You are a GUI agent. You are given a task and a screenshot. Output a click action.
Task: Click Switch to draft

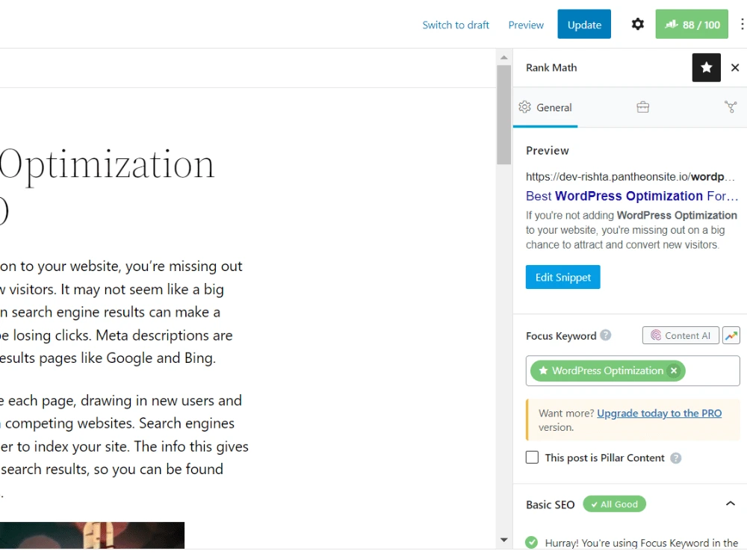tap(456, 25)
